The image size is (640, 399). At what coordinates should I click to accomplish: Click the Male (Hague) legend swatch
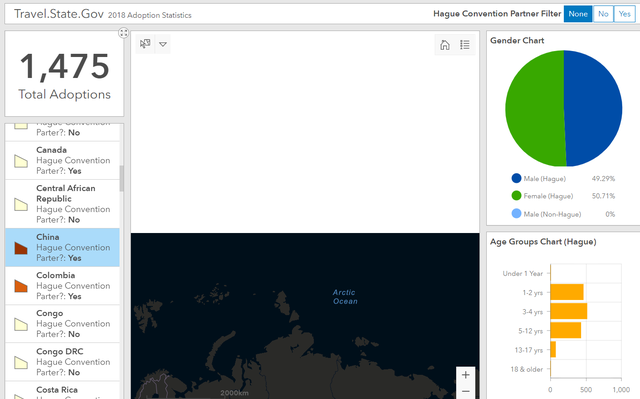pos(516,178)
